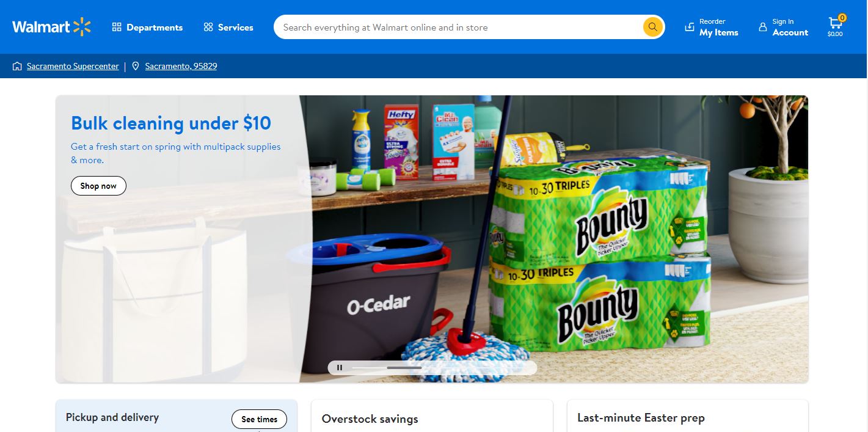Click the Walmart spark logo
This screenshot has width=868, height=432.
pyautogui.click(x=82, y=27)
